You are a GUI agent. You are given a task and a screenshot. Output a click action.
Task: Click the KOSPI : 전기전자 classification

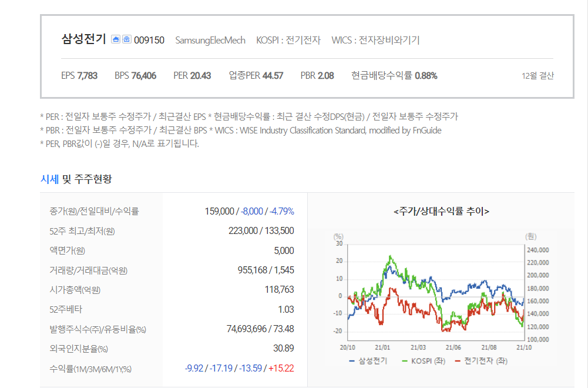[288, 40]
